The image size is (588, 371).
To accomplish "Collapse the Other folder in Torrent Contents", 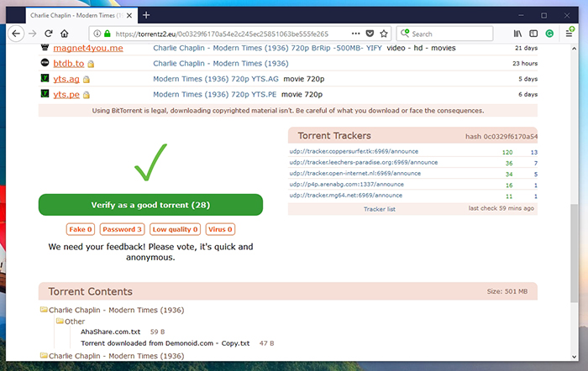I will point(60,321).
